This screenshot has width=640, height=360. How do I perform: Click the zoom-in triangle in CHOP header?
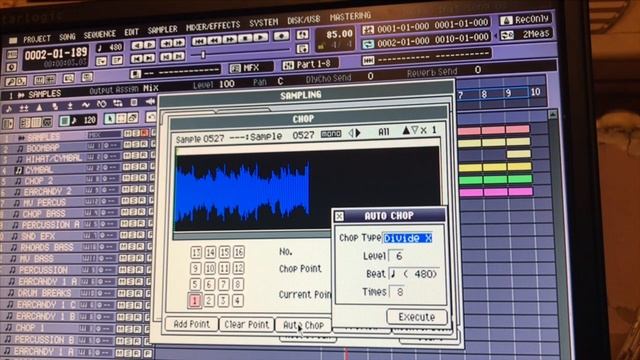406,131
